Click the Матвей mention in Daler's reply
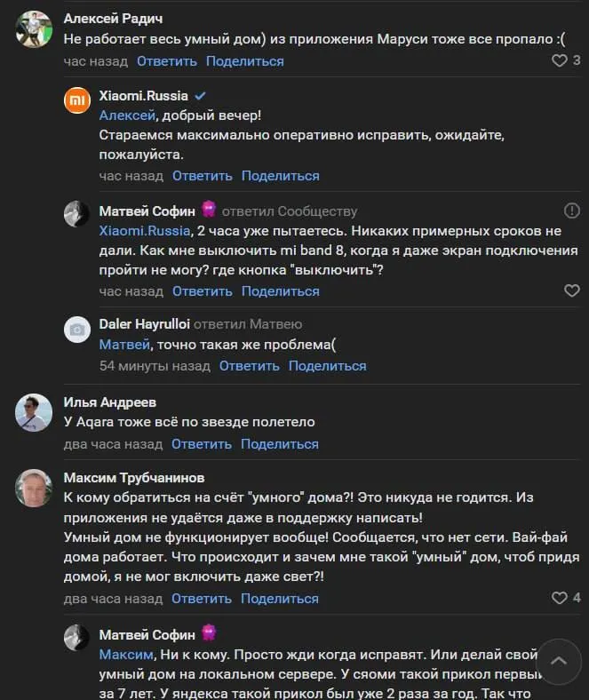Image resolution: width=589 pixels, height=700 pixels. click(x=123, y=345)
